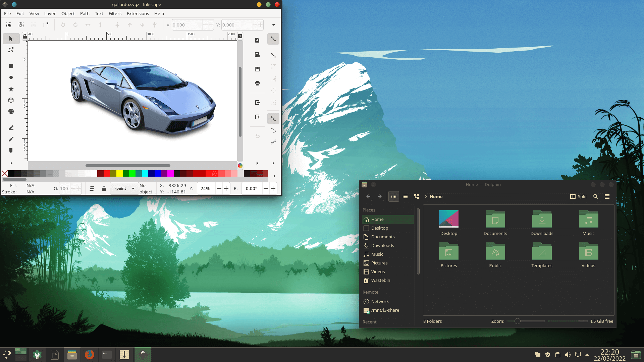Open terminal from the taskbar
This screenshot has height=362, width=644.
[107, 355]
